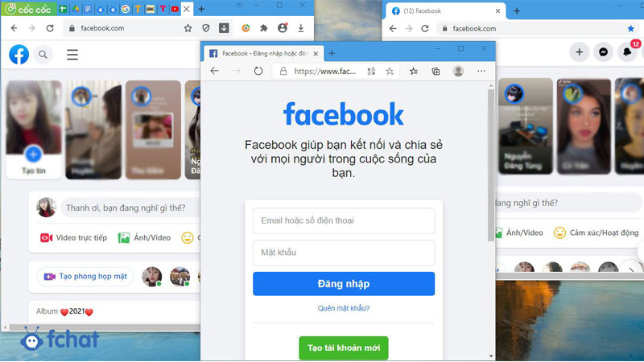Open notifications bell with 12 badge

coord(628,51)
